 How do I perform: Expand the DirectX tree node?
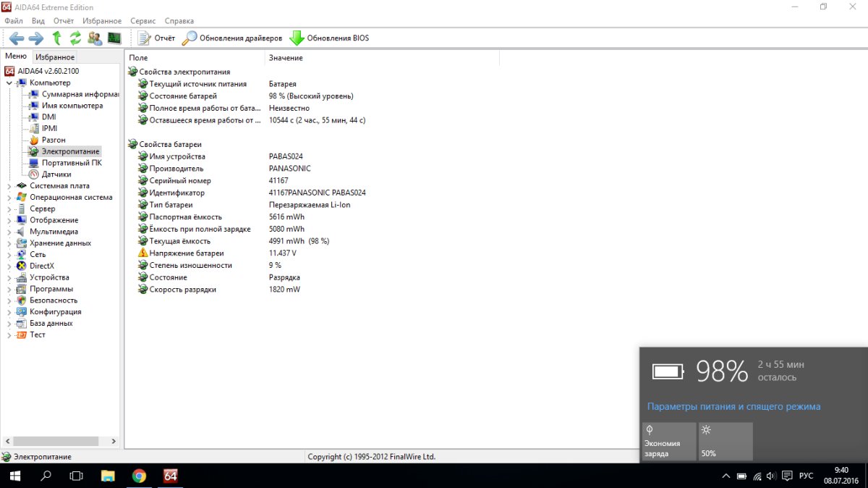coord(9,266)
